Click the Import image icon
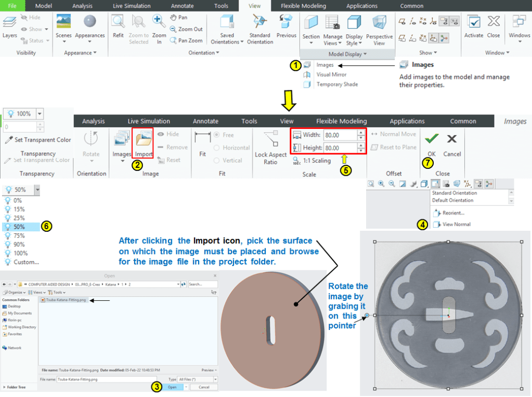 (142, 141)
